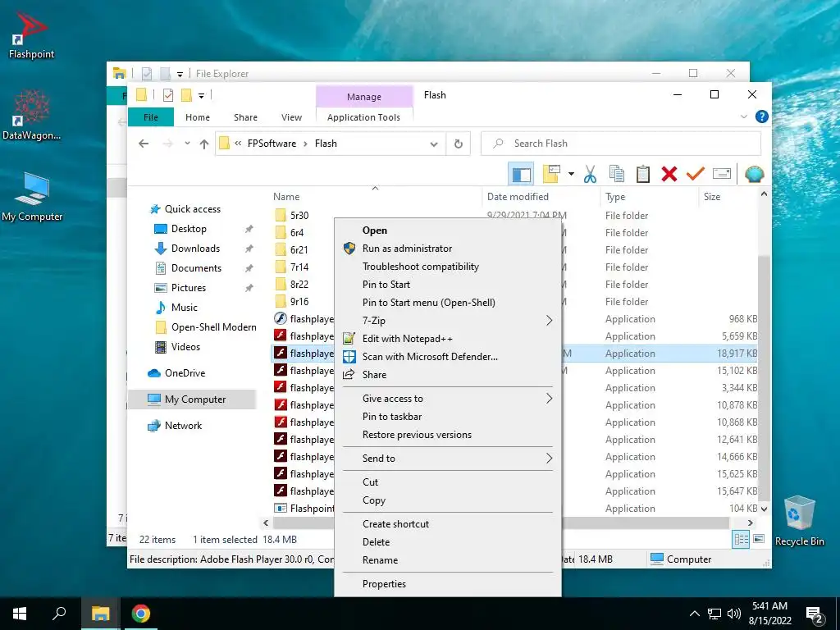This screenshot has width=840, height=630.
Task: Select OneDrive in navigation pane
Action: point(185,373)
